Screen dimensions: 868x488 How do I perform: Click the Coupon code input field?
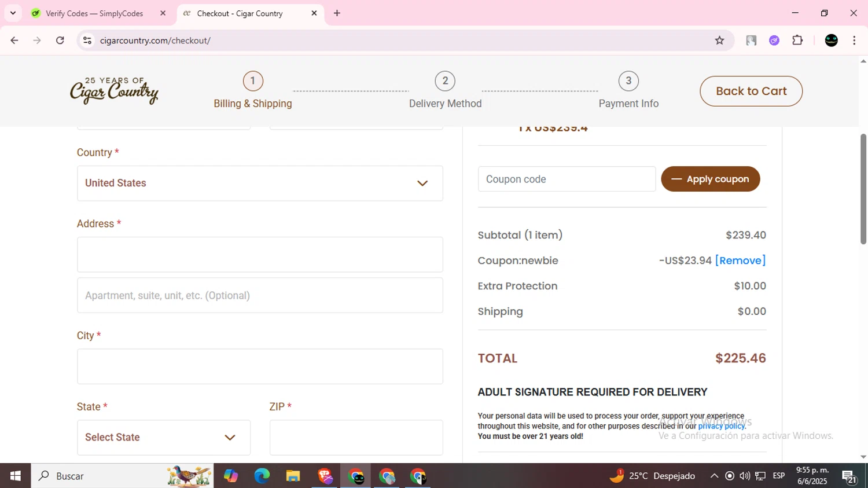click(567, 179)
